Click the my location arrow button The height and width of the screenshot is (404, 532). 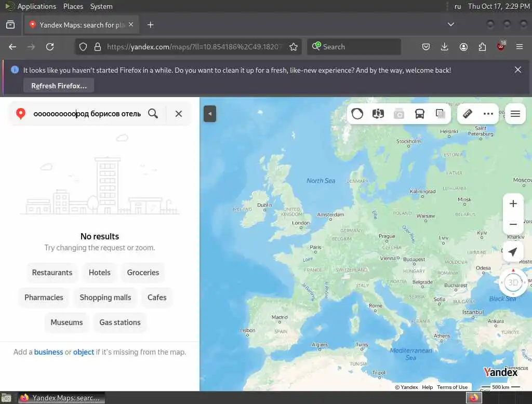click(513, 252)
